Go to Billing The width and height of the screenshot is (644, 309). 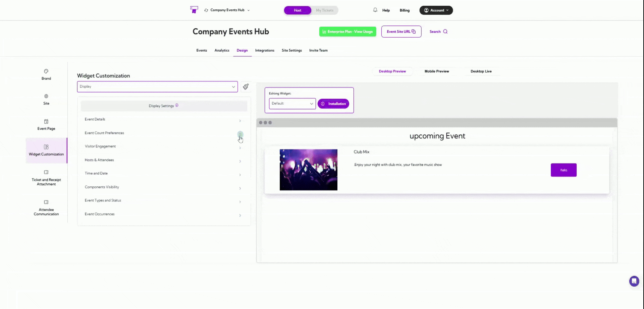click(405, 10)
